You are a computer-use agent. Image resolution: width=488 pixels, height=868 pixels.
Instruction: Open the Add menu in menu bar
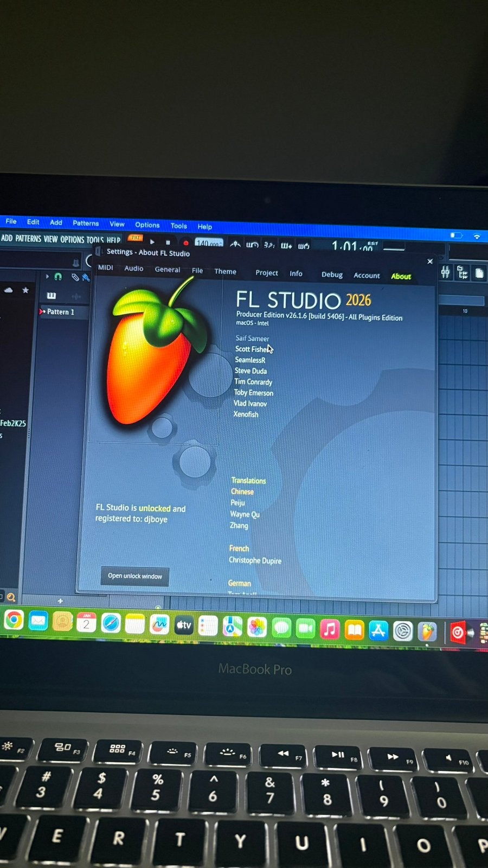point(56,222)
